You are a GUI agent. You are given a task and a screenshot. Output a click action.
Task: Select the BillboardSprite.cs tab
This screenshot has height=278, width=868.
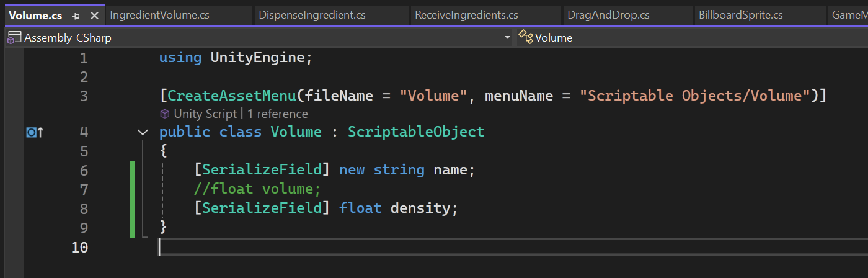coord(740,15)
